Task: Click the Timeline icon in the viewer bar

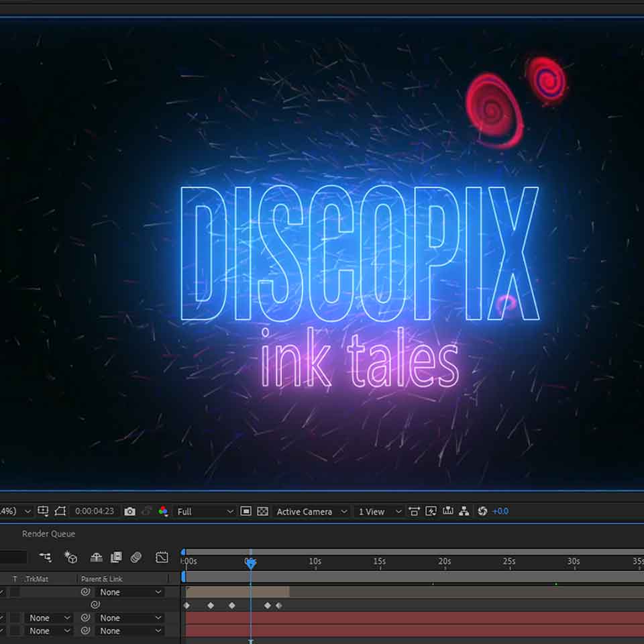Action: click(447, 511)
